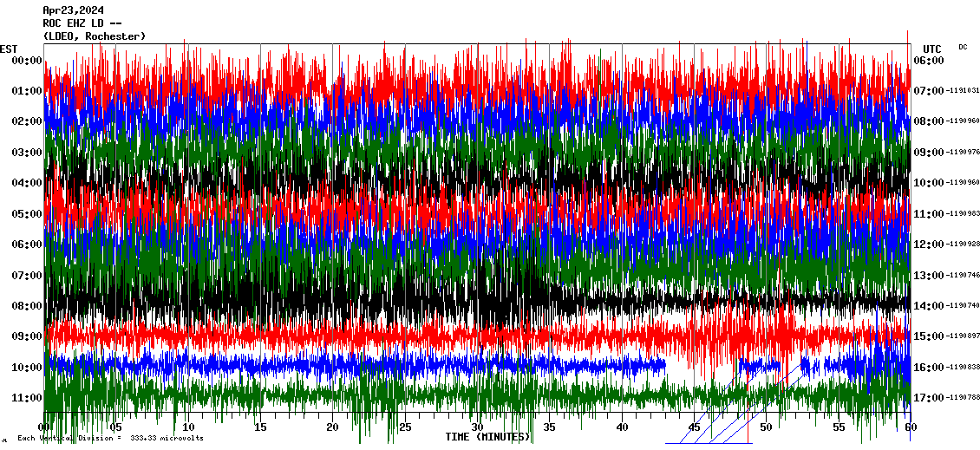The height and width of the screenshot is (450, 980).
Task: Click the DC column header
Action: (963, 47)
